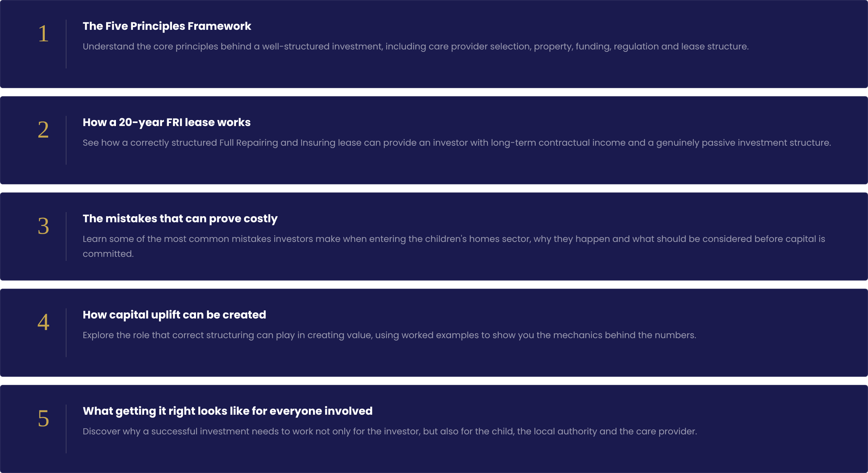Screen dimensions: 868x473
Task: Select The mistakes that can prove costly heading
Action: [x=180, y=219]
